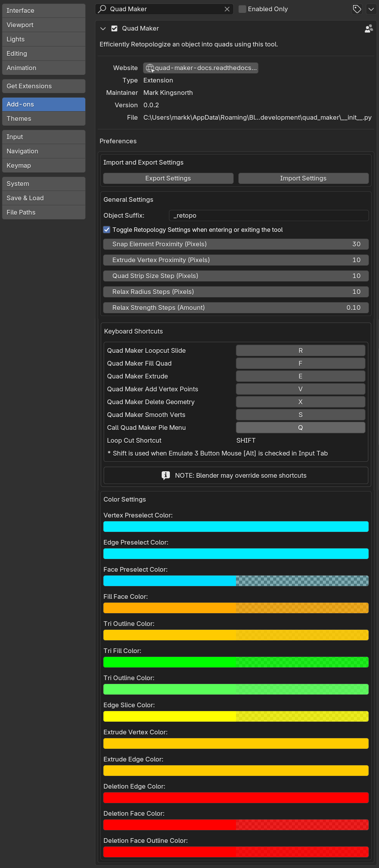The width and height of the screenshot is (379, 868).
Task: Click maintainer name Mark Kingsnorth
Action: [168, 93]
